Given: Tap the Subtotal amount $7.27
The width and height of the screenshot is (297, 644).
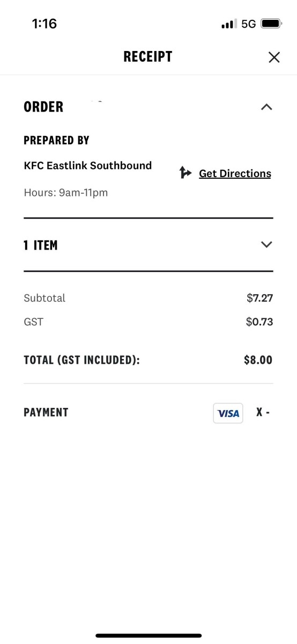Looking at the screenshot, I should point(259,298).
